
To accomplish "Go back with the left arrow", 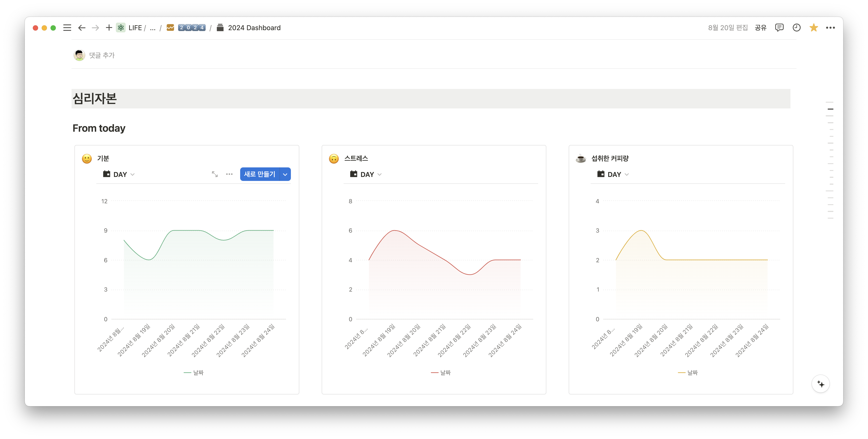I will [82, 28].
